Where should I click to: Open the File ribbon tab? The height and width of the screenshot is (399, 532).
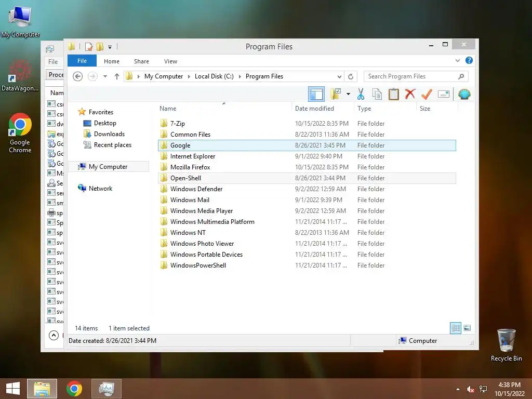[82, 61]
